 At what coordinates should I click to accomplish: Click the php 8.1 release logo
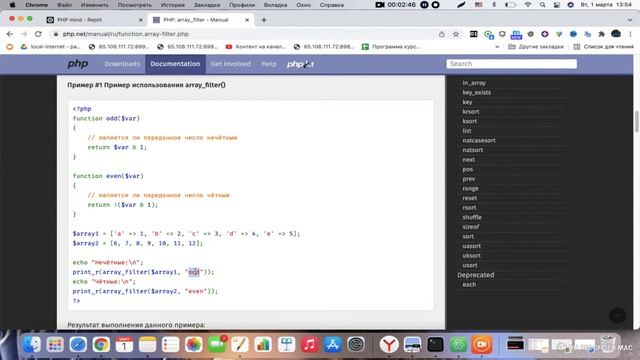click(300, 64)
